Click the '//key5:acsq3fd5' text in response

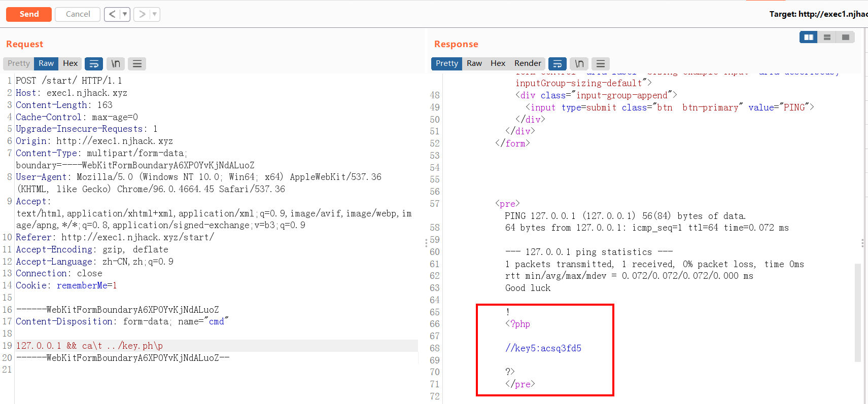coord(543,348)
